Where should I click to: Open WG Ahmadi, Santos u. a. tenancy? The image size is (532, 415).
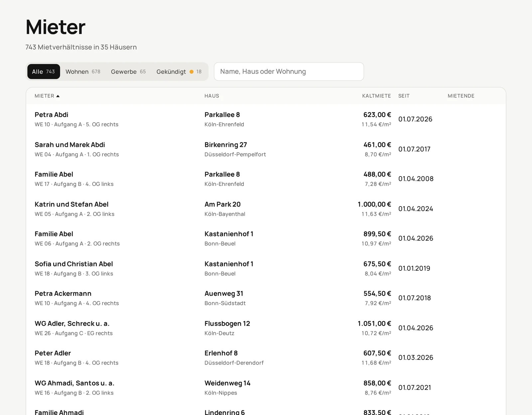tap(266, 387)
